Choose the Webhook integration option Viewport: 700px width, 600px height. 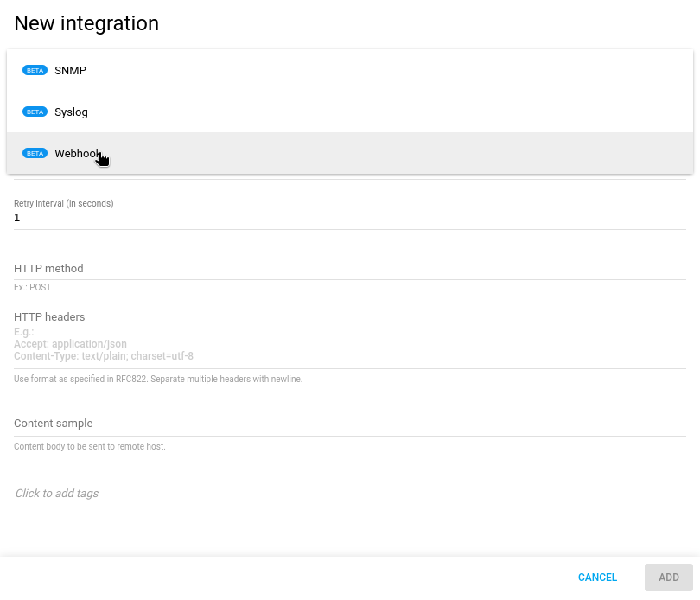pyautogui.click(x=78, y=153)
